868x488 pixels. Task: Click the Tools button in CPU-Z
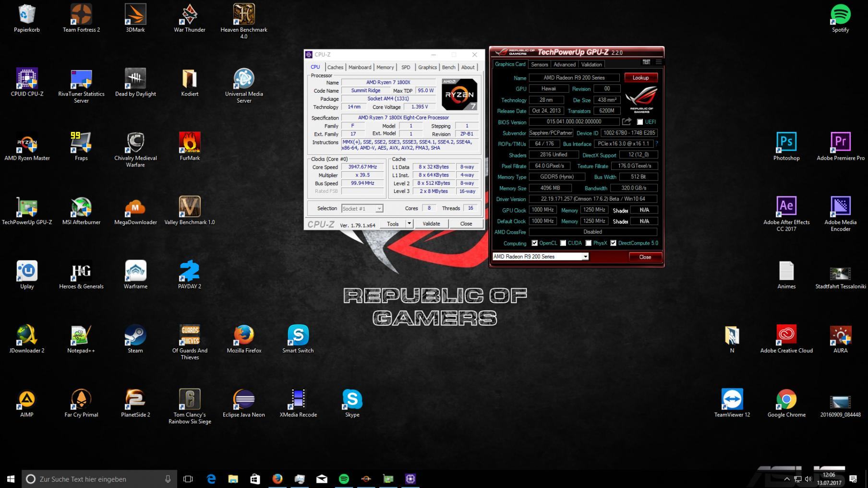point(393,224)
